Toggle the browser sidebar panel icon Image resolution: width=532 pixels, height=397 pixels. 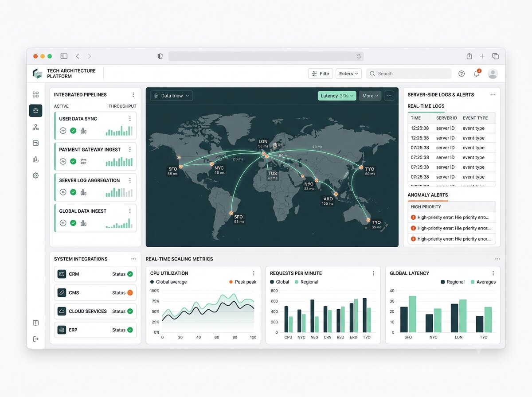(x=64, y=56)
